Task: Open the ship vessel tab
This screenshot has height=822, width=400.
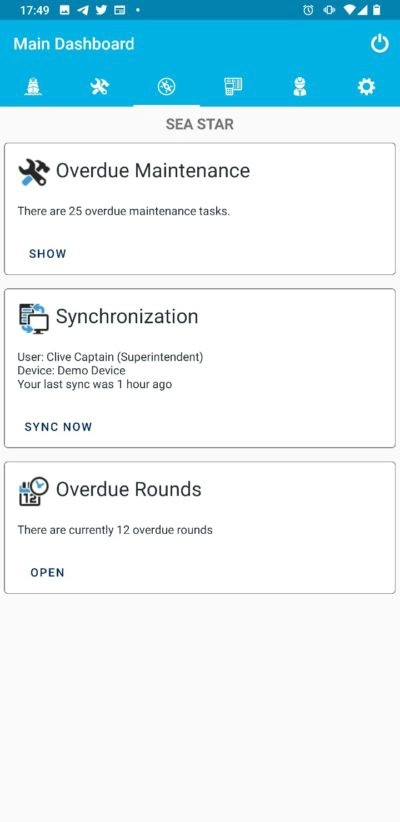Action: (x=33, y=86)
